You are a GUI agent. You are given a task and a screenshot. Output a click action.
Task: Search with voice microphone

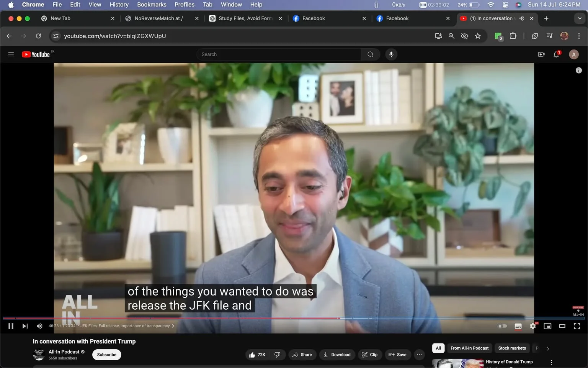pyautogui.click(x=391, y=54)
